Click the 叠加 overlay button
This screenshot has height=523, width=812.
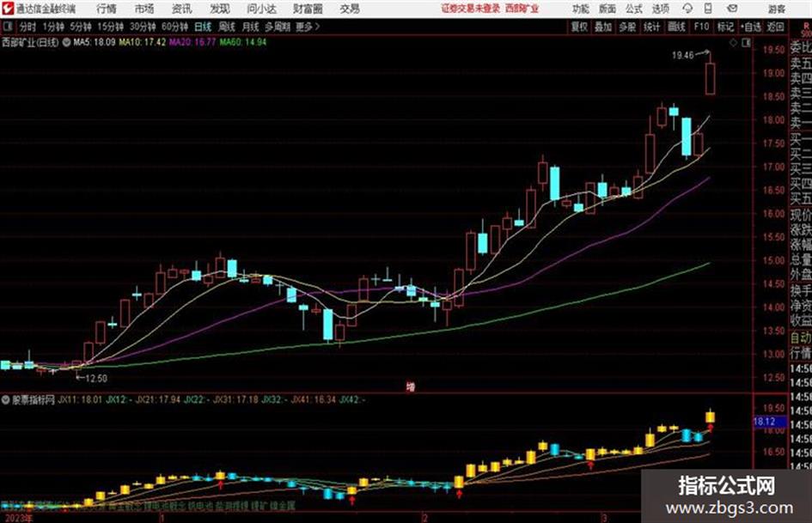point(603,27)
